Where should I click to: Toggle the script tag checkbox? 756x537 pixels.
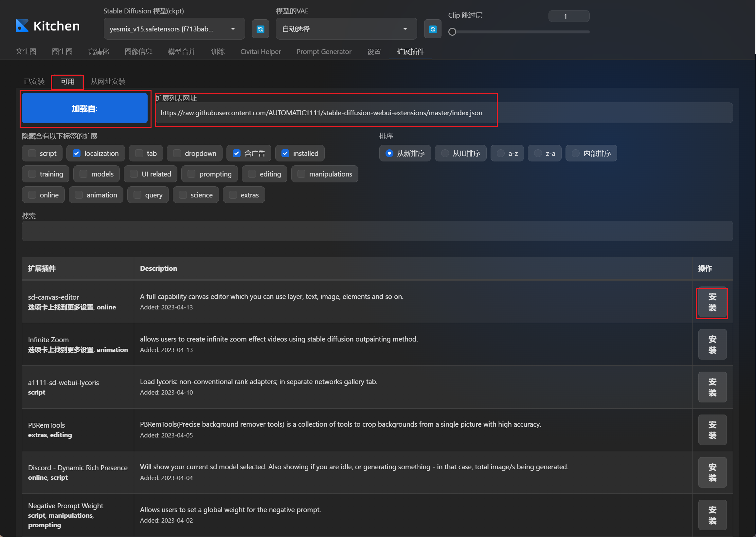(x=32, y=153)
